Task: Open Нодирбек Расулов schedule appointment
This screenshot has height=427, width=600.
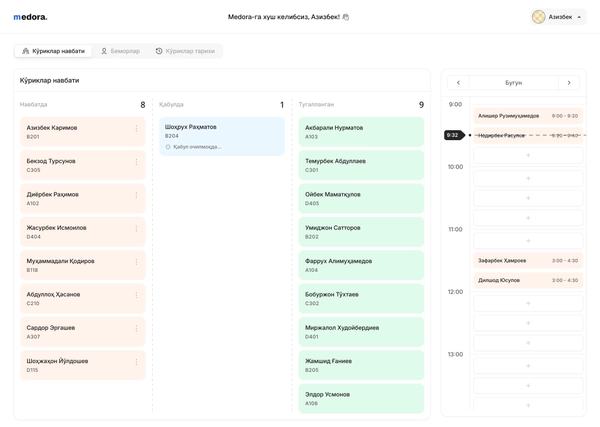Action: 528,135
